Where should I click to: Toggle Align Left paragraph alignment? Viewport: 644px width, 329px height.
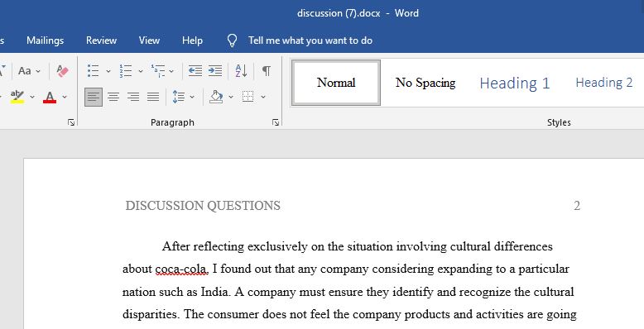94,97
